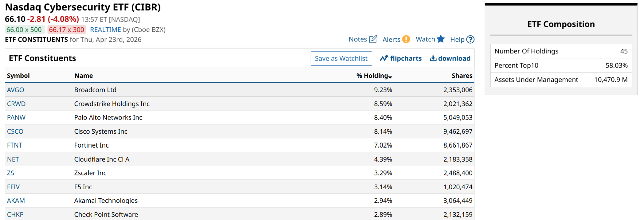The image size is (644, 220).
Task: Sort table by Symbol header
Action: coord(18,76)
